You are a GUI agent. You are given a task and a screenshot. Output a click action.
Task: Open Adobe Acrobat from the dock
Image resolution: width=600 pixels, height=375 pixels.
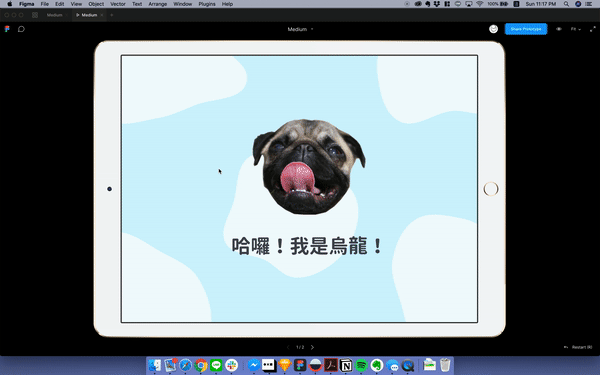tap(331, 365)
